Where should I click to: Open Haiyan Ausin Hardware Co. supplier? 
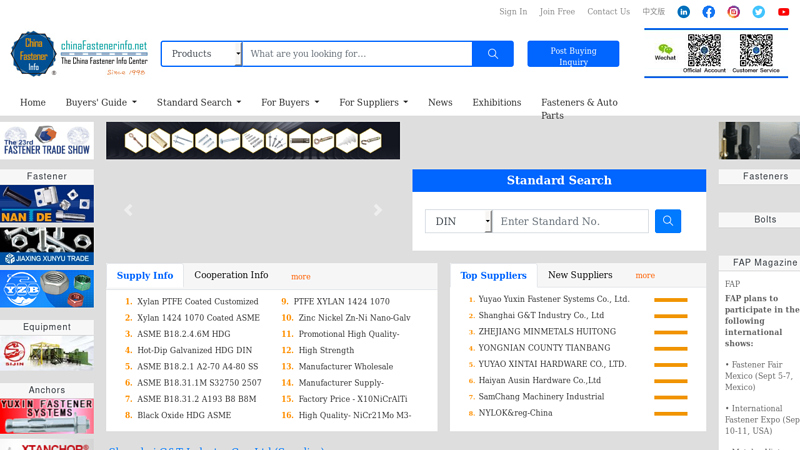coord(539,380)
